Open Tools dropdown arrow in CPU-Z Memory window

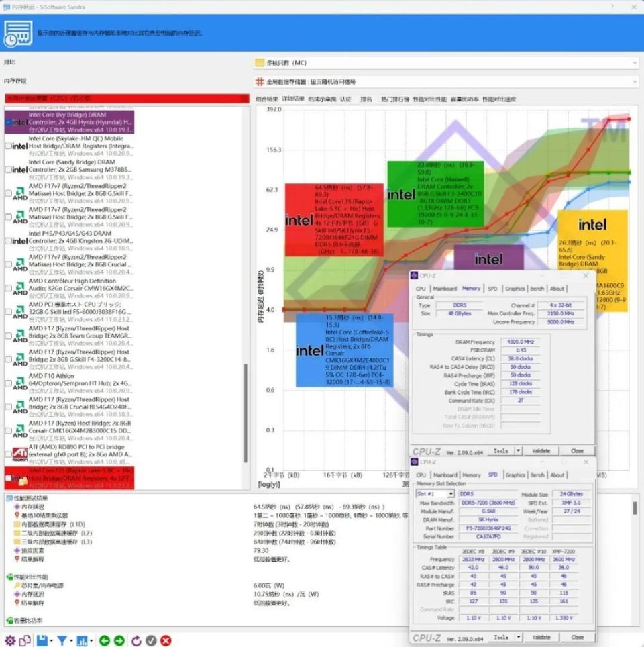518,451
